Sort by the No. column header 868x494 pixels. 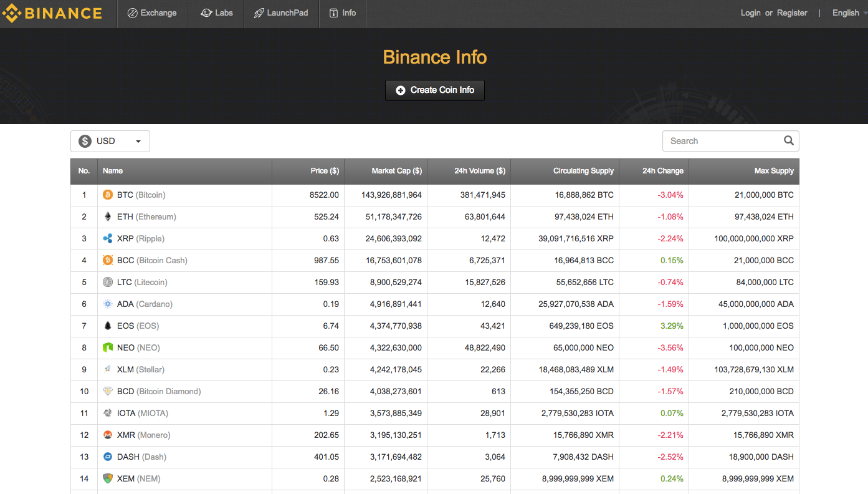(84, 171)
